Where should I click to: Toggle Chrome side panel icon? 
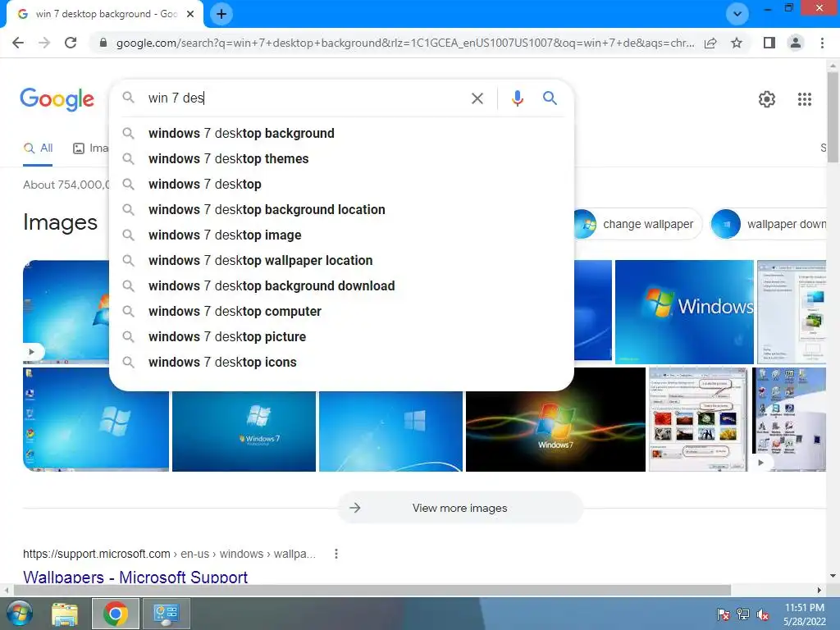[x=769, y=43]
